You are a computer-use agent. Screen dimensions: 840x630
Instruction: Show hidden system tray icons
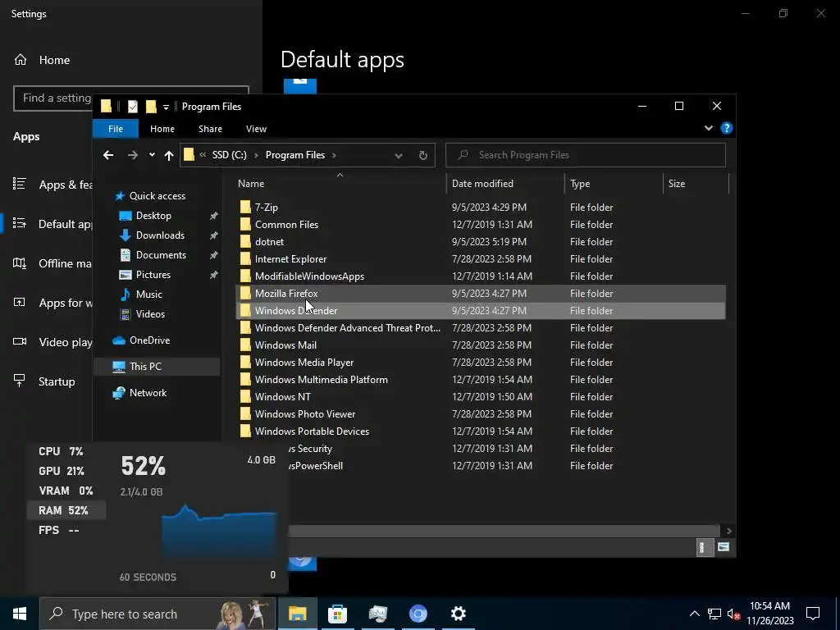(x=694, y=614)
